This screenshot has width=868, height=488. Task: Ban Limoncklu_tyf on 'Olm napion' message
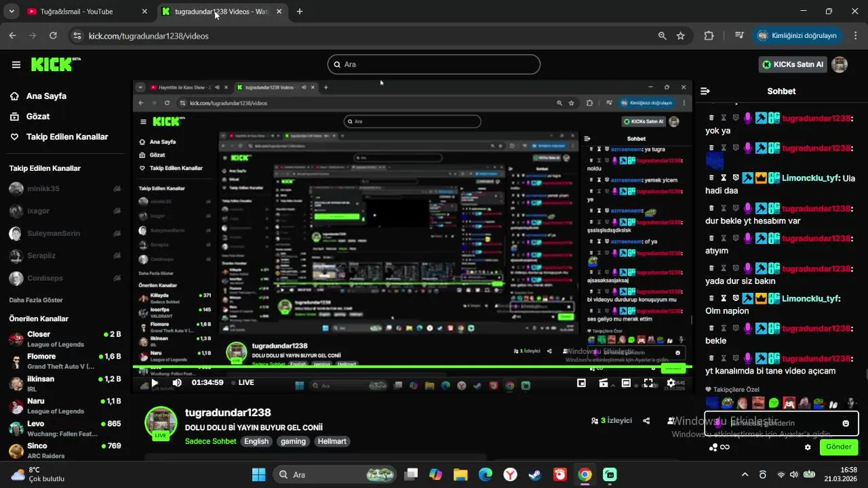pos(736,298)
